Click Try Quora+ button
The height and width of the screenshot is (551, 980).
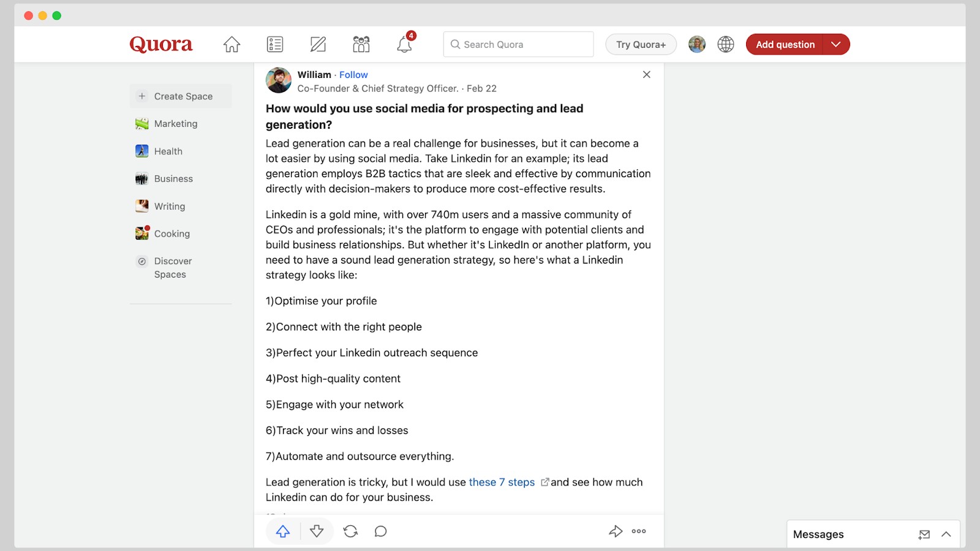click(641, 44)
